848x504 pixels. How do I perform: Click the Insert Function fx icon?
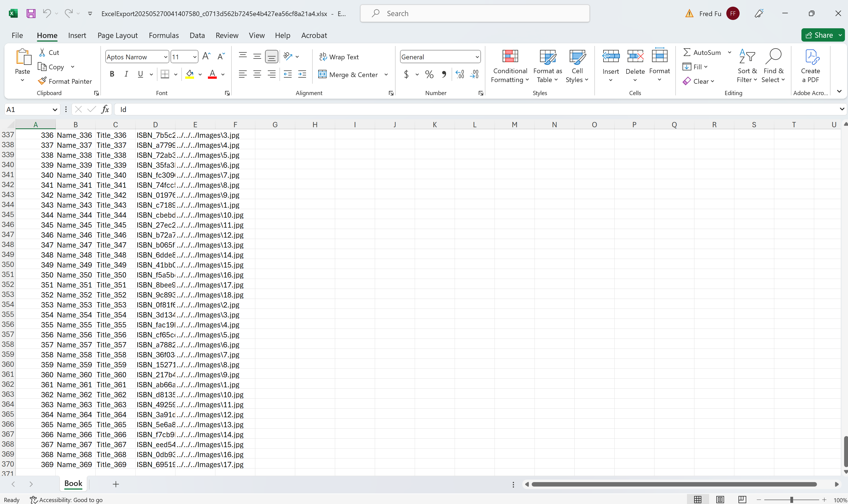[x=105, y=109]
